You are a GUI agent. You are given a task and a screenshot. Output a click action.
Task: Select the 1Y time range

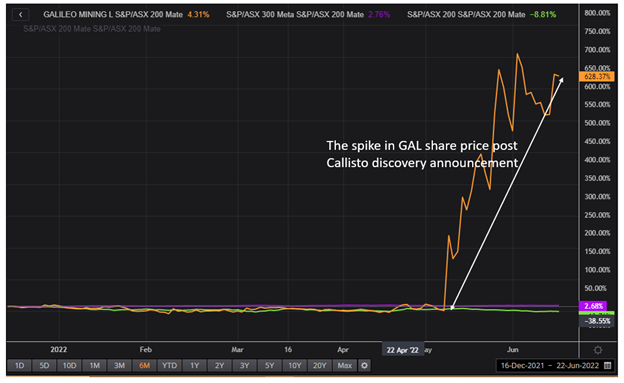click(x=195, y=365)
